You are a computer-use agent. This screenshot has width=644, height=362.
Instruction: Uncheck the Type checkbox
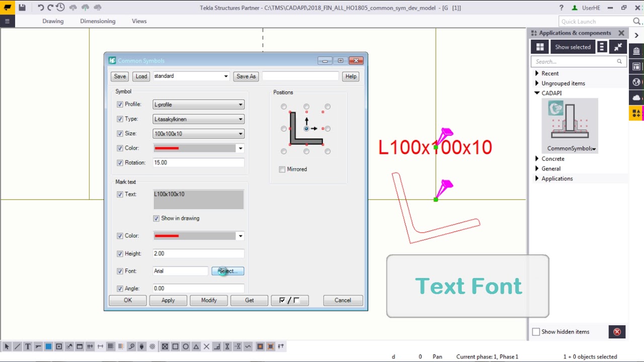120,119
